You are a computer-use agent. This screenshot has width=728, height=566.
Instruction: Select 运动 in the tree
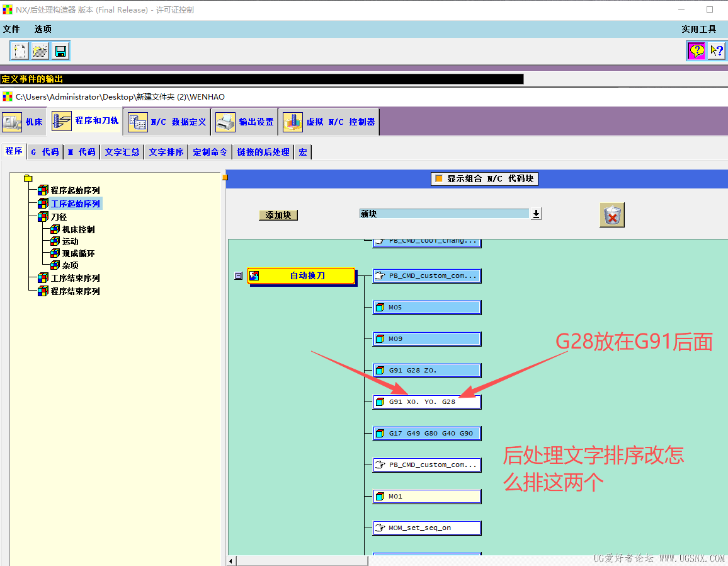click(71, 241)
